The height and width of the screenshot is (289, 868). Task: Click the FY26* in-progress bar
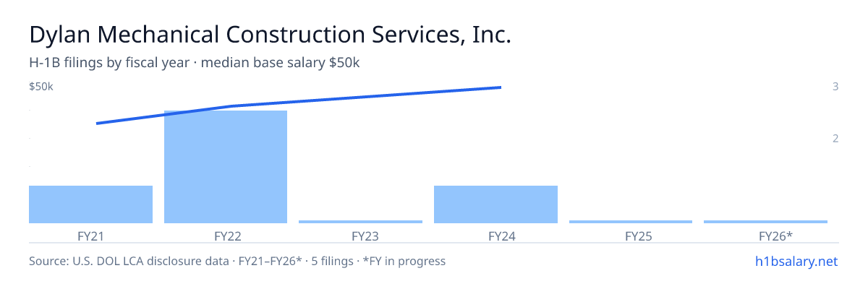click(x=765, y=222)
